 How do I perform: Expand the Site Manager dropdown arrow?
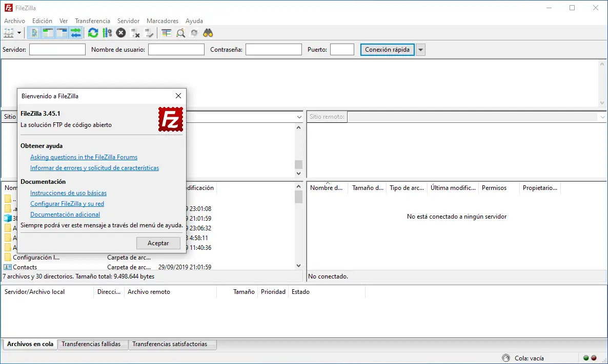19,33
